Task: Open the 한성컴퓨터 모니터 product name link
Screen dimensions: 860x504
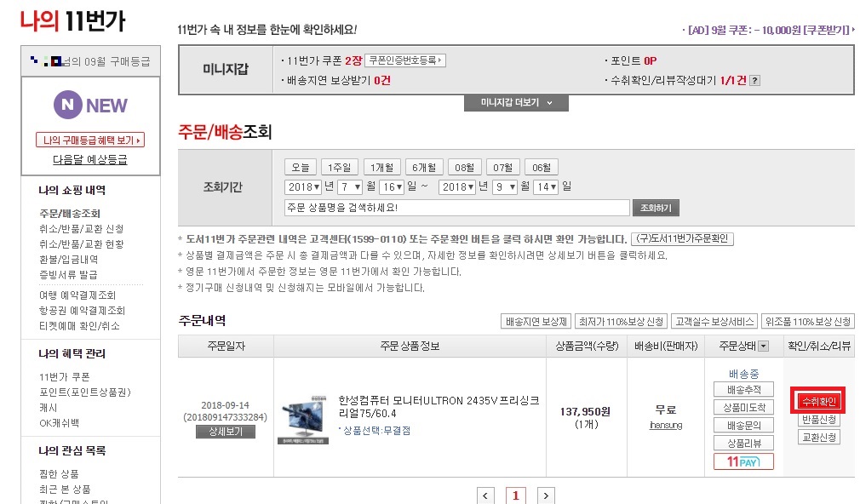Action: [439, 407]
